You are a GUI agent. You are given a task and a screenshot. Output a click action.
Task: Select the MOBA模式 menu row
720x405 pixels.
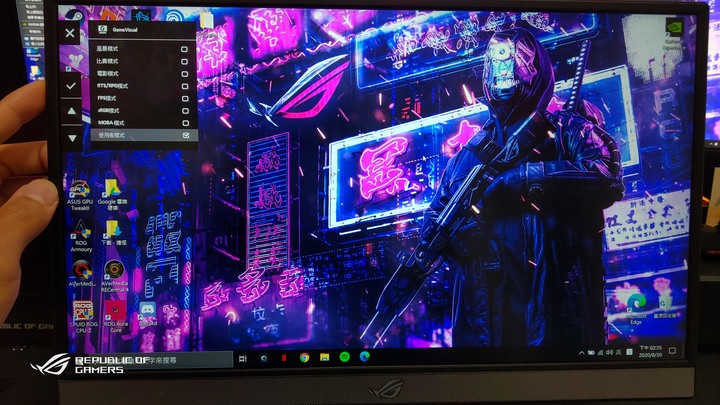[x=144, y=123]
